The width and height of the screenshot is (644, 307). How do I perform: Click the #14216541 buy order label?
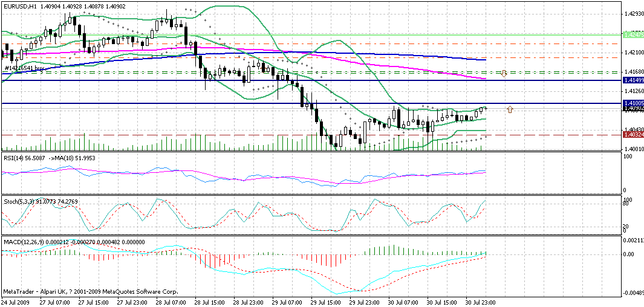[24, 67]
